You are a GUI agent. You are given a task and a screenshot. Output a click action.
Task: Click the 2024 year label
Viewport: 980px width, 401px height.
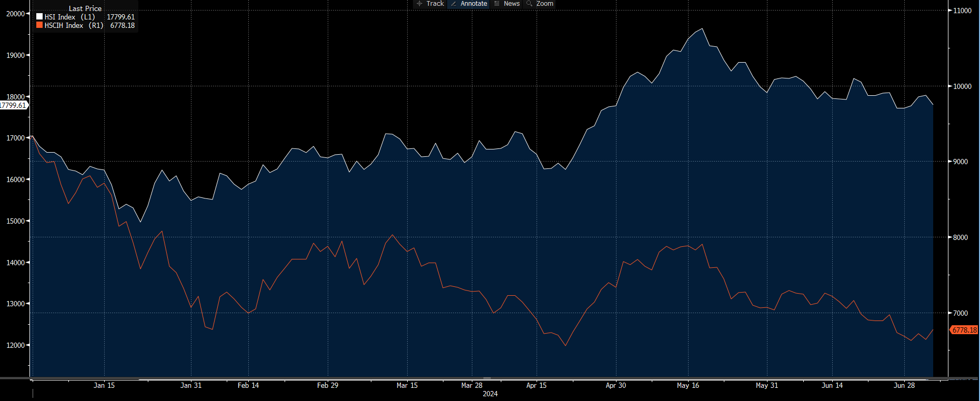[x=490, y=394]
